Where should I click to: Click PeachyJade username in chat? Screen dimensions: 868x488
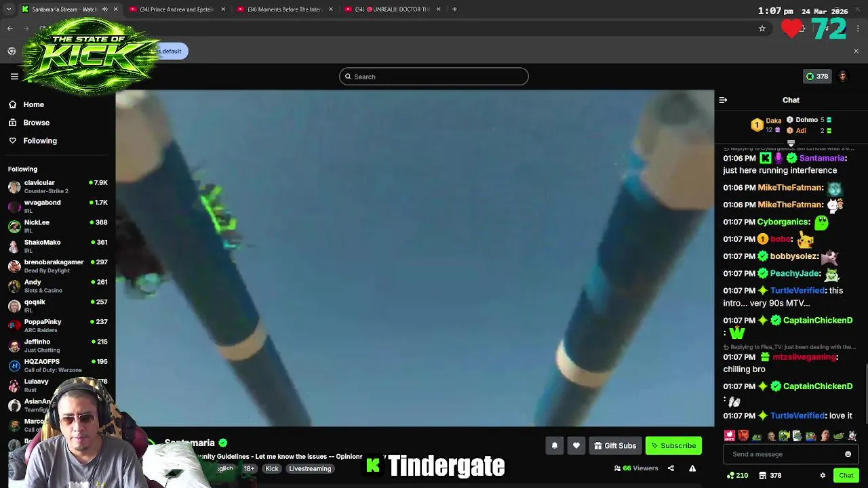(795, 273)
